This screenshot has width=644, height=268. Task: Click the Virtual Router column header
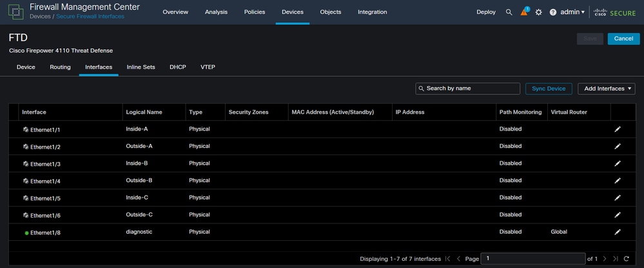click(569, 112)
